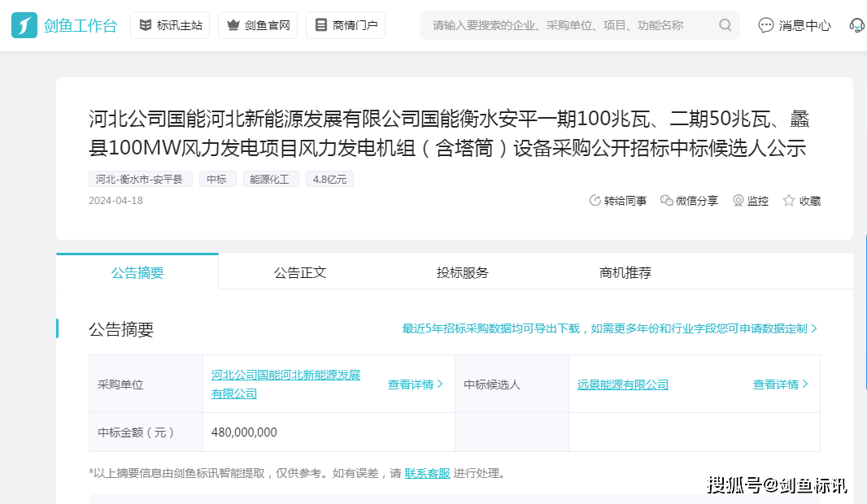
Task: Click 微信分享 WeChat share icon
Action: pyautogui.click(x=667, y=201)
